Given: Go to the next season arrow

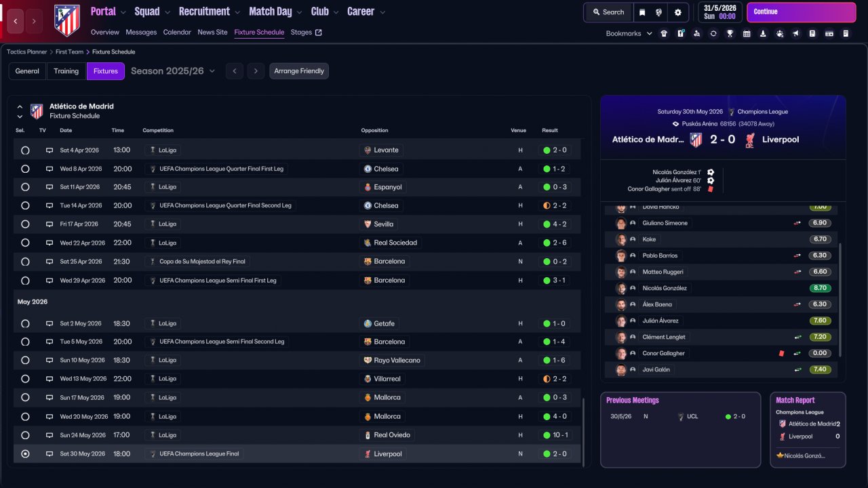Looking at the screenshot, I should pyautogui.click(x=256, y=71).
